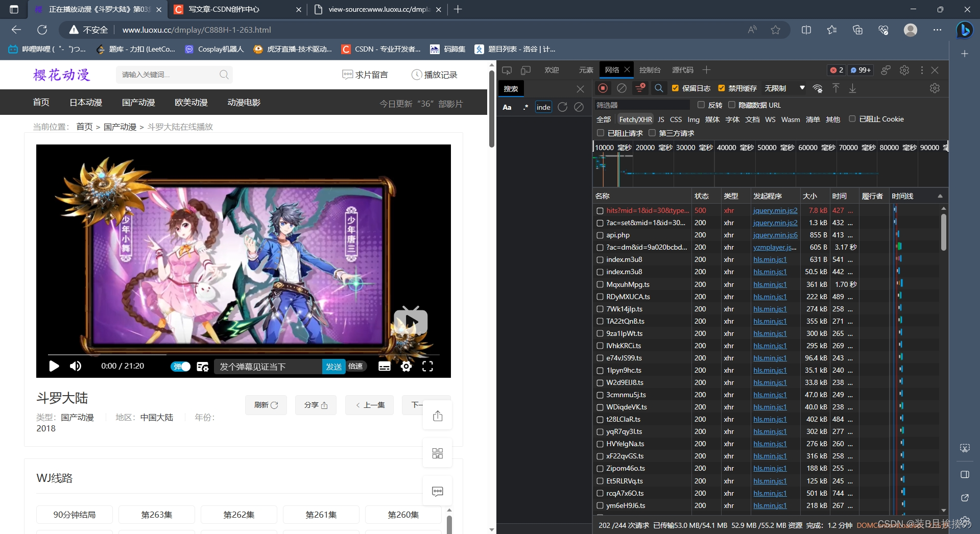Toggle regular expression search option
980x534 pixels.
525,107
